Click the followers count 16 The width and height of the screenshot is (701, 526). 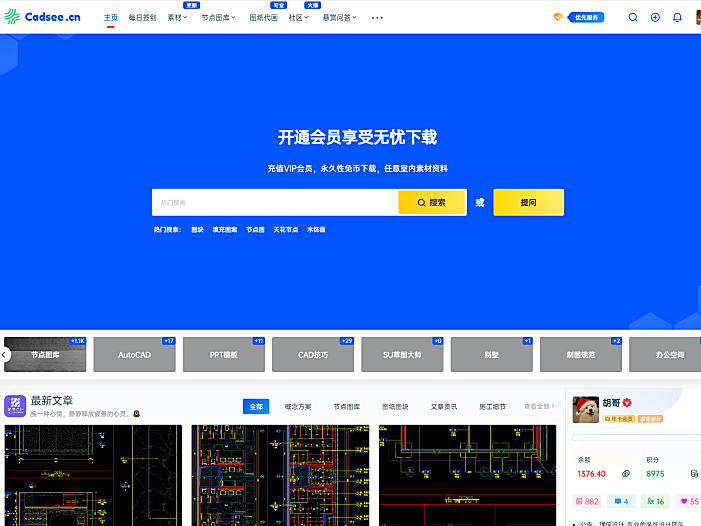655,501
